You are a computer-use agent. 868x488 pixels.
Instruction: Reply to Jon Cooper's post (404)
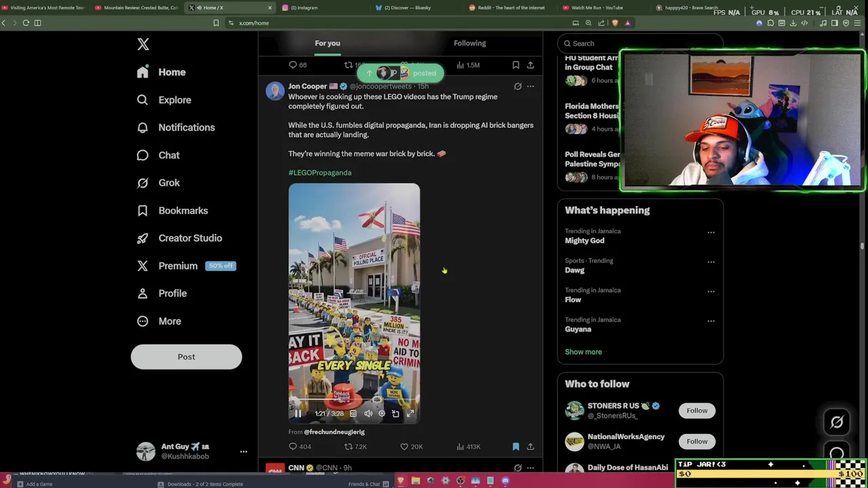click(300, 447)
